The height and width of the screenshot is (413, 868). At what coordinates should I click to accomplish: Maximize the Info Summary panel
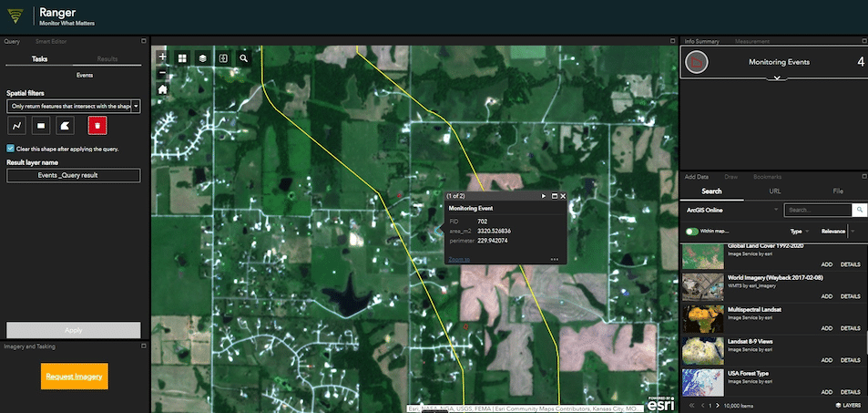click(x=864, y=41)
